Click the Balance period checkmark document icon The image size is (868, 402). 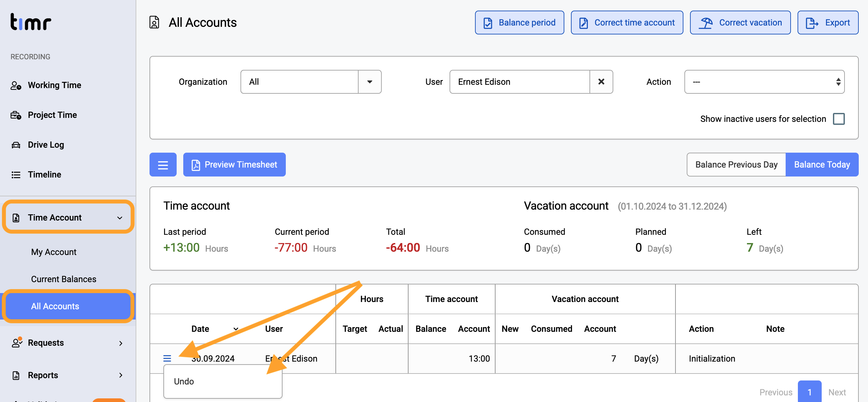(x=488, y=23)
